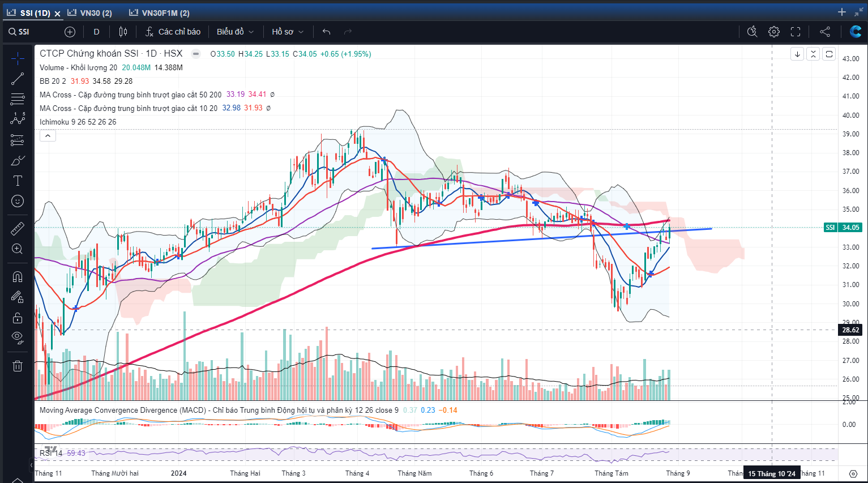The height and width of the screenshot is (483, 868).
Task: Click the 28.62 price scale marker
Action: 850,330
